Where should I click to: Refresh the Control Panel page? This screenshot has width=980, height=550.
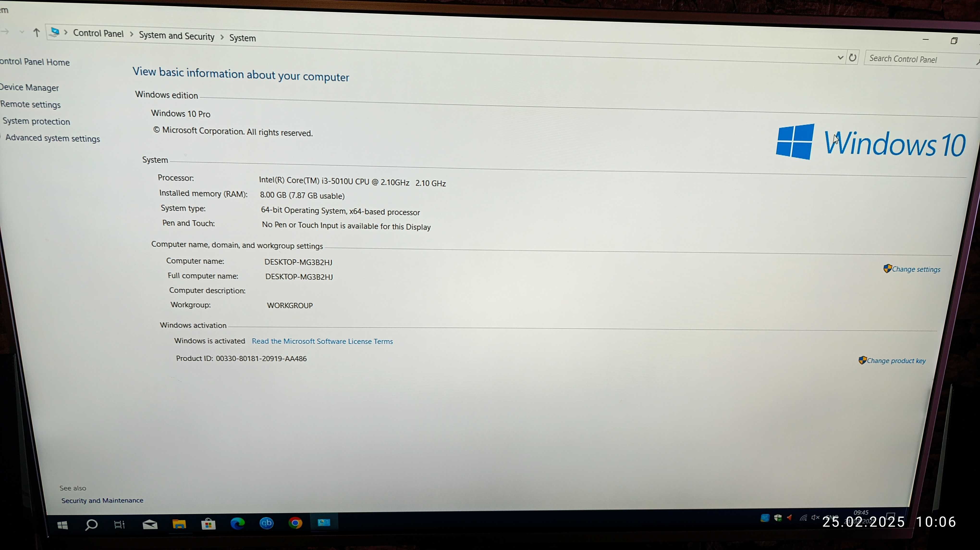coord(852,57)
